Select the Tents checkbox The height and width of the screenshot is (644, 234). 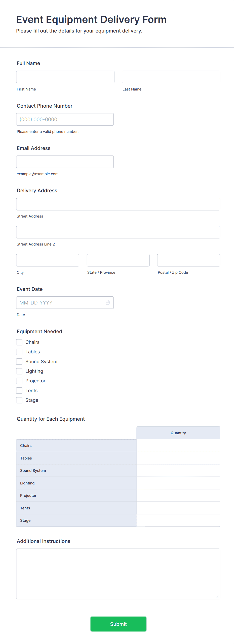coord(19,390)
